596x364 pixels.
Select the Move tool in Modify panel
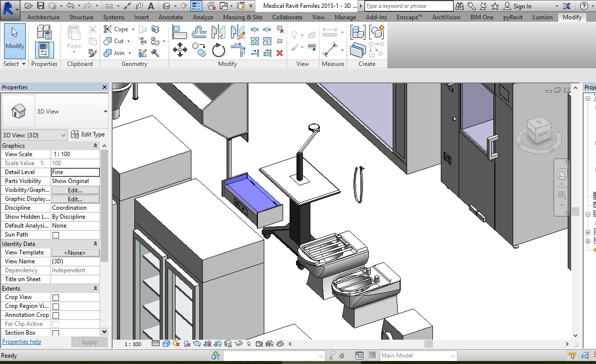tap(179, 50)
